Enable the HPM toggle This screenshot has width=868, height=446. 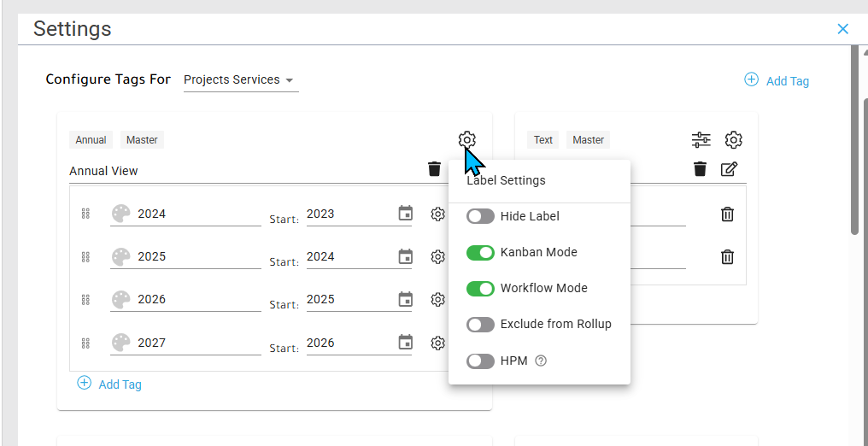(480, 361)
